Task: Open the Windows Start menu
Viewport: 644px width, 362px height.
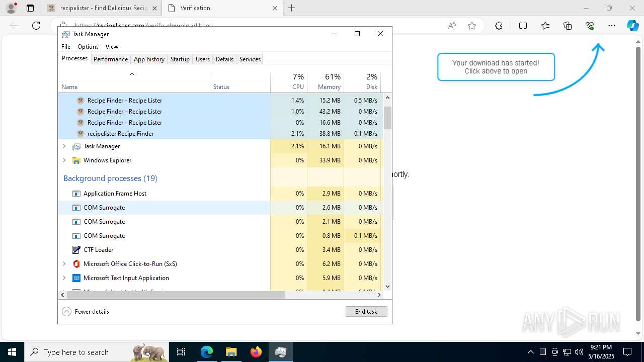Action: pos(12,352)
